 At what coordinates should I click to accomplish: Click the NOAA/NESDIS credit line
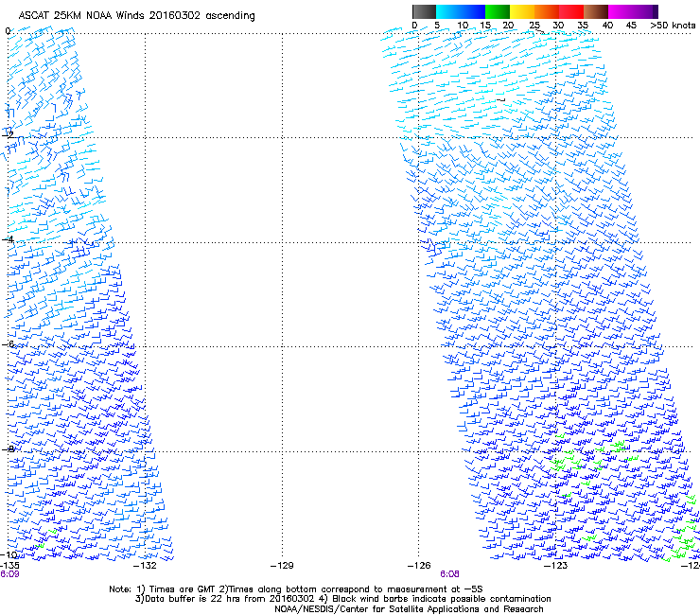pyautogui.click(x=409, y=609)
